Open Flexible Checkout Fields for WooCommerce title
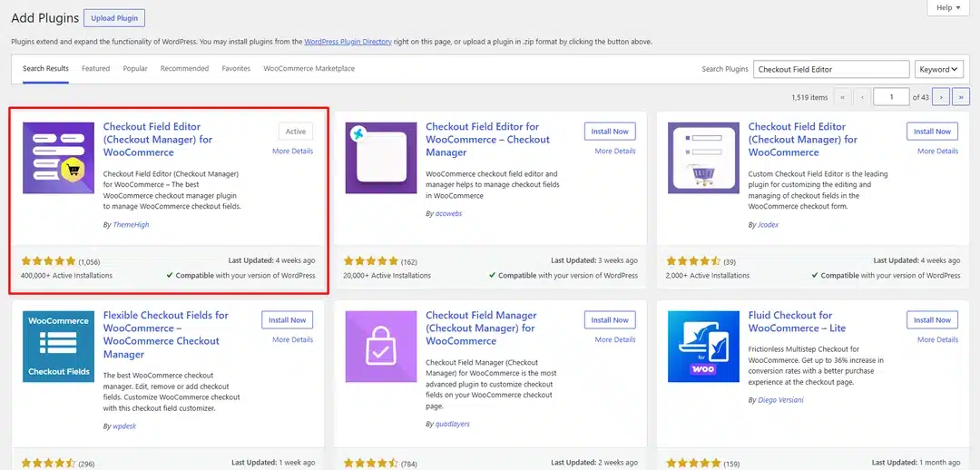This screenshot has width=980, height=470. click(x=166, y=335)
